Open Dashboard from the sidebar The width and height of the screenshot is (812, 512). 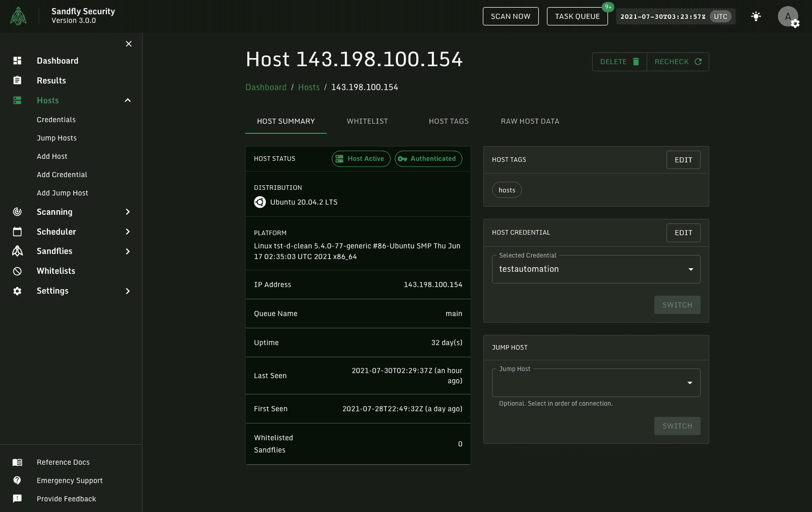57,61
